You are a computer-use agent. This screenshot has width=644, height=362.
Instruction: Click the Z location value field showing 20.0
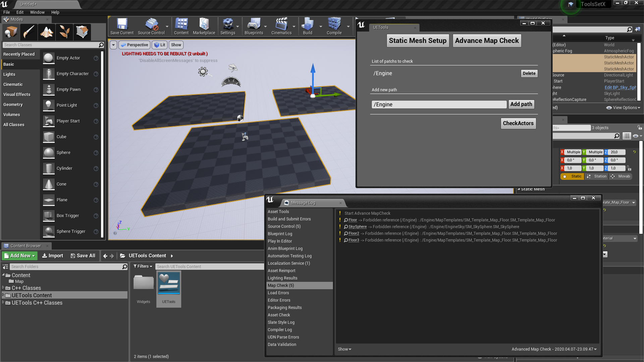coord(617,152)
